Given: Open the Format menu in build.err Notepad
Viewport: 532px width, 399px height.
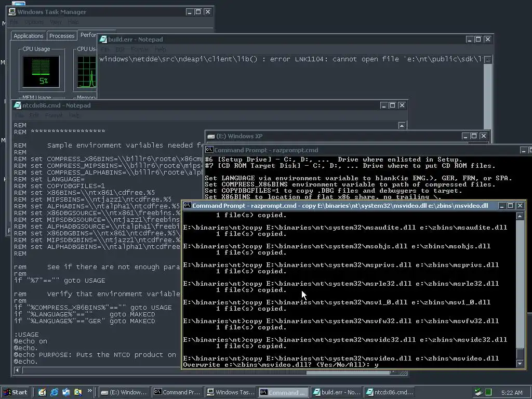Looking at the screenshot, I should point(139,49).
